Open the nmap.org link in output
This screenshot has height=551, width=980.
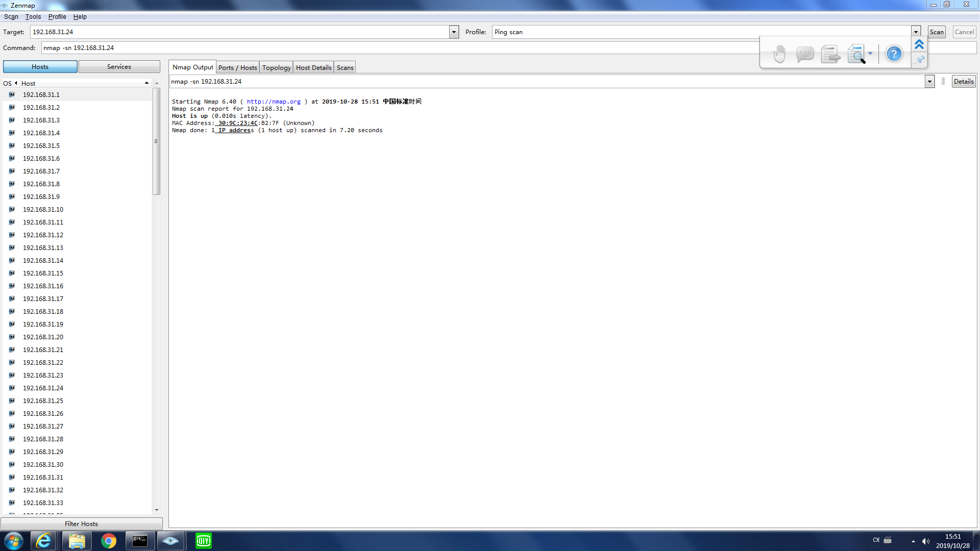coord(274,102)
